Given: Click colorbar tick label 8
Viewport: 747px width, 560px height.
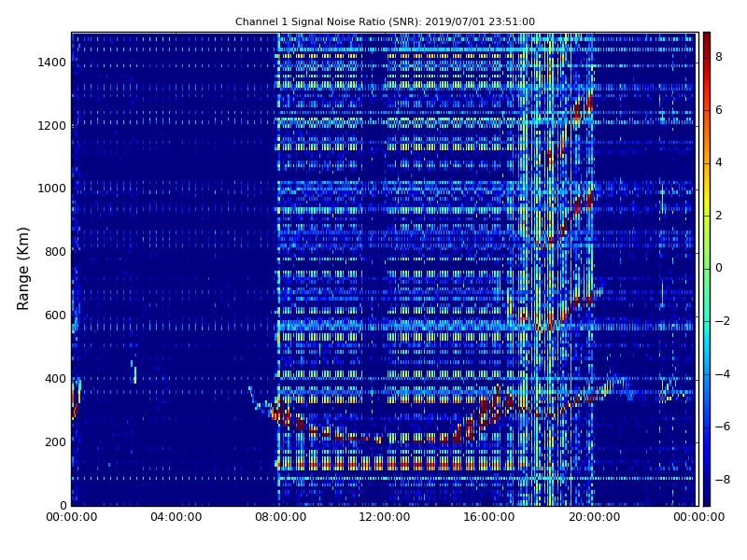Looking at the screenshot, I should coord(719,57).
